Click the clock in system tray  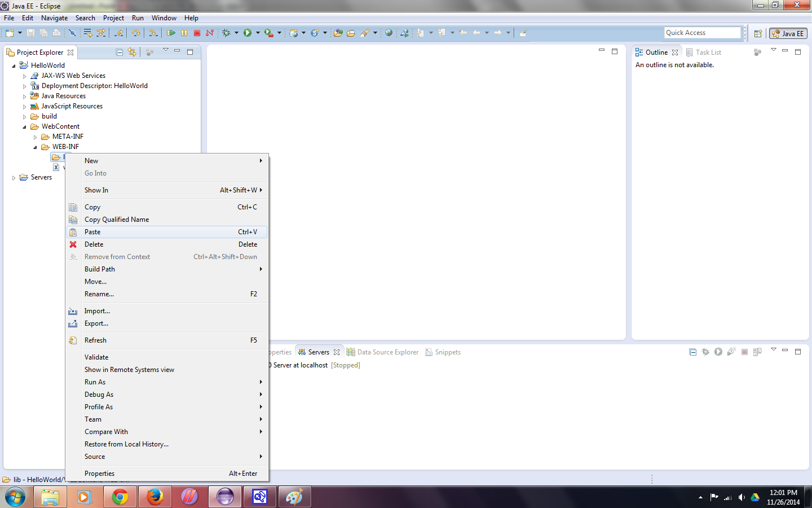(x=783, y=497)
